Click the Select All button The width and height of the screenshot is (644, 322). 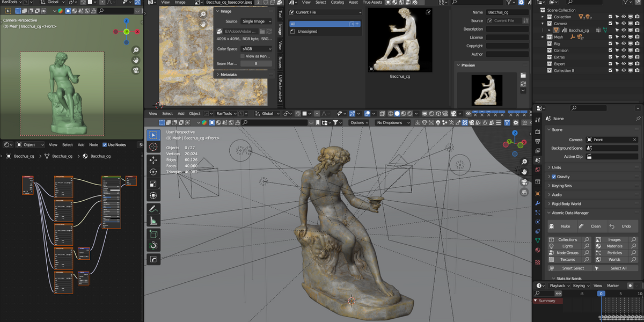pos(616,268)
